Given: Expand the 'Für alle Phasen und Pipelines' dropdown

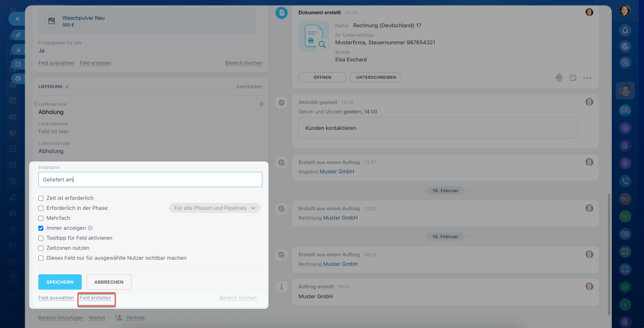Looking at the screenshot, I should click(215, 208).
